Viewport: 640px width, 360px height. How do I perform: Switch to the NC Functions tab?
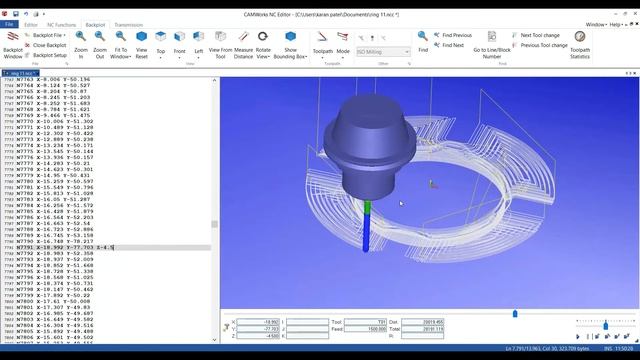pyautogui.click(x=61, y=25)
